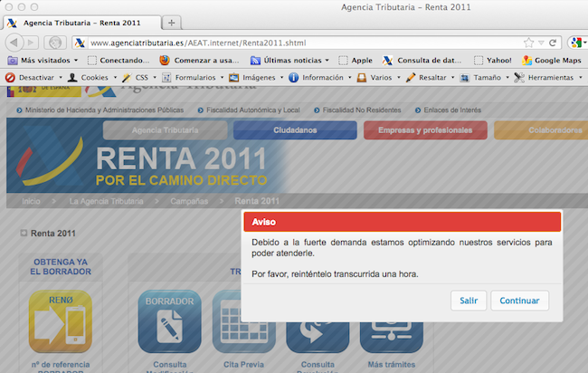The width and height of the screenshot is (588, 373).
Task: Click the browser Back arrow button
Action: click(x=14, y=43)
